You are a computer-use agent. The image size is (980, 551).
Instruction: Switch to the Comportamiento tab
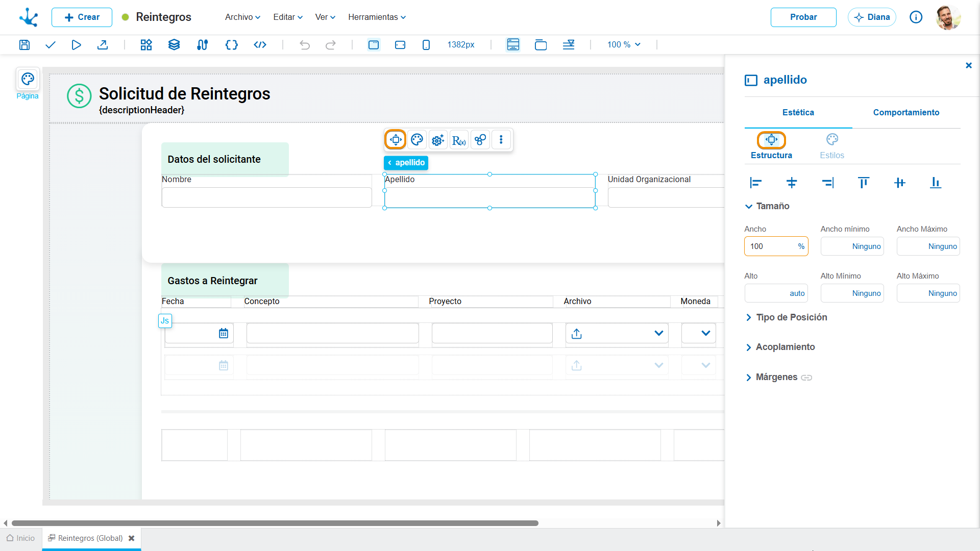[906, 112]
